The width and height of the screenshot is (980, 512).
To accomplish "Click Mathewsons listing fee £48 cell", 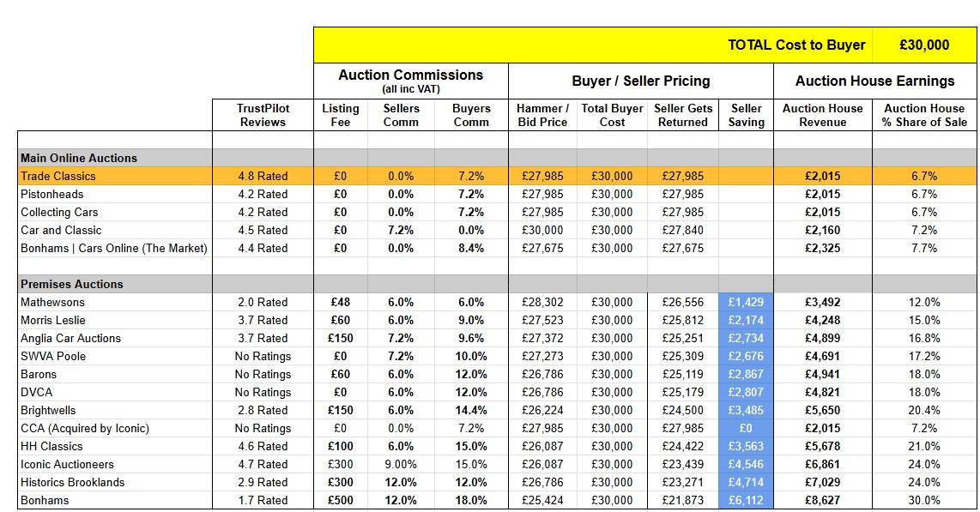I will (340, 302).
